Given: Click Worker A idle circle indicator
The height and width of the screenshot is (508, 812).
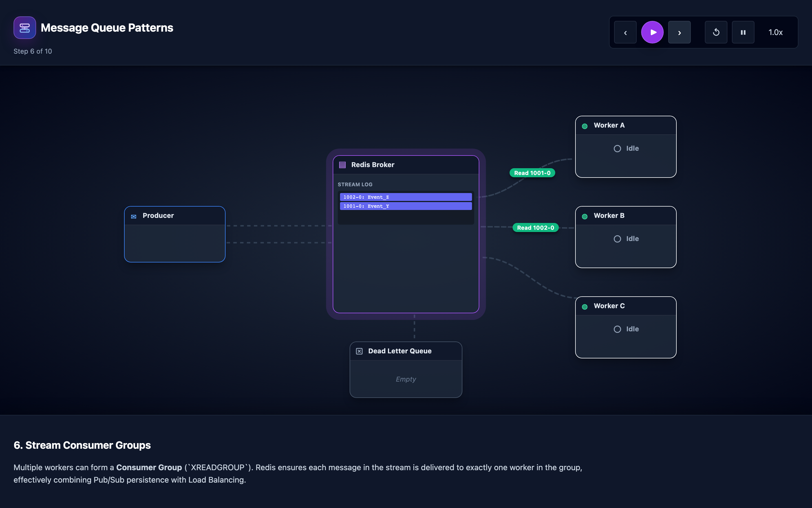Looking at the screenshot, I should [x=617, y=148].
